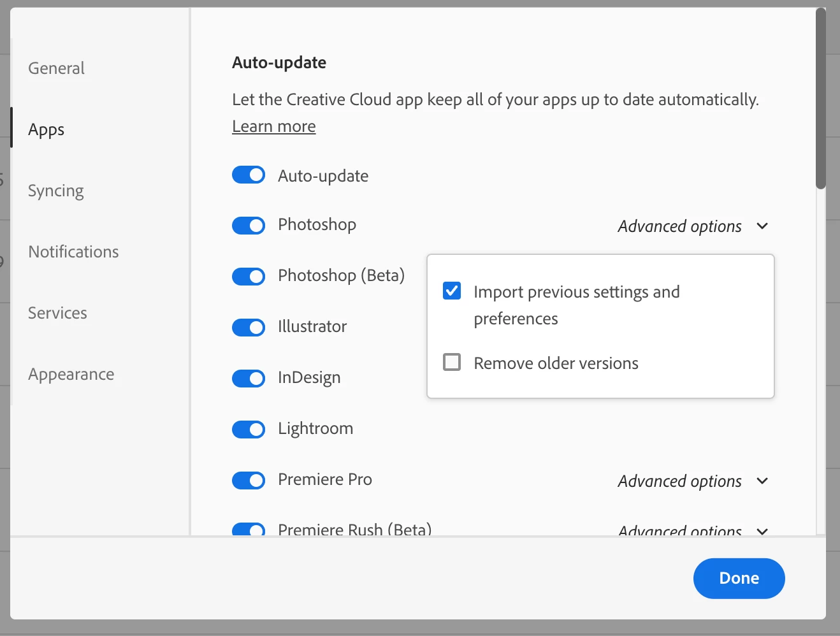Click the Photoshop (Beta) label text
Viewport: 840px width, 636px height.
342,275
